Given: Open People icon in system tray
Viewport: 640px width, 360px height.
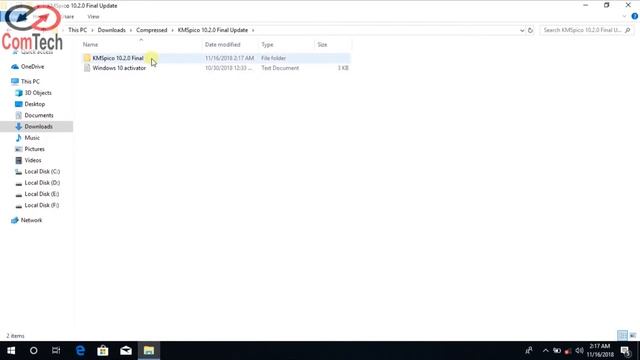Looking at the screenshot, I should coord(529,351).
